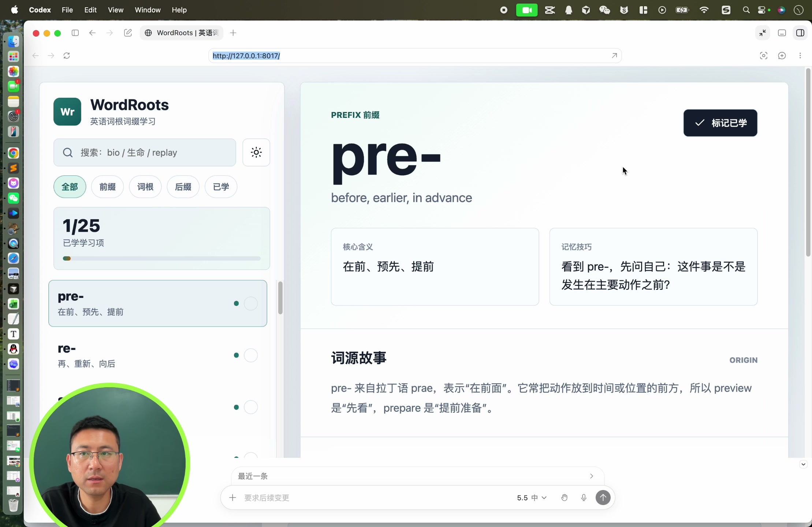Focus the 搜索 search field

click(145, 152)
